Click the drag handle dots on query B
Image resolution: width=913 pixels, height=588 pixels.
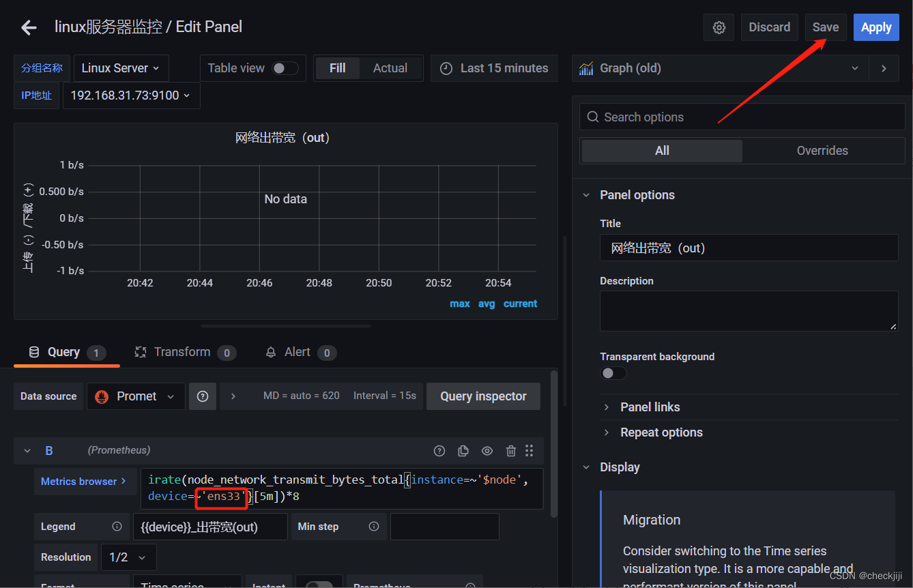coord(529,450)
